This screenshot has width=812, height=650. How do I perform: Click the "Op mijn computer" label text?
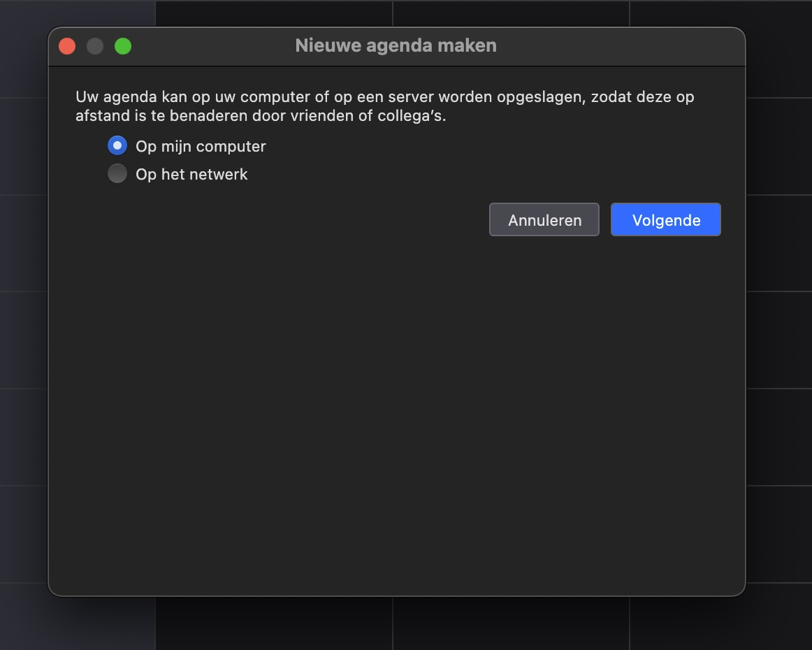click(201, 147)
